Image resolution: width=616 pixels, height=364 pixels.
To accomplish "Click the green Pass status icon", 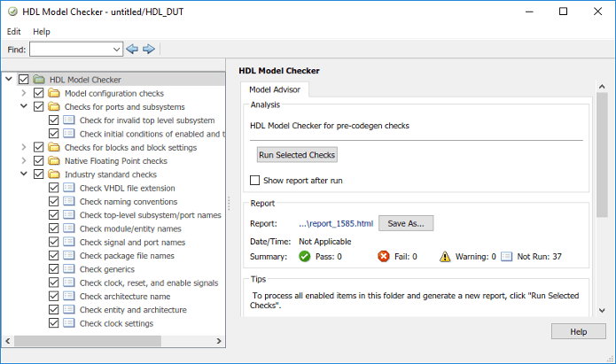I will point(305,257).
